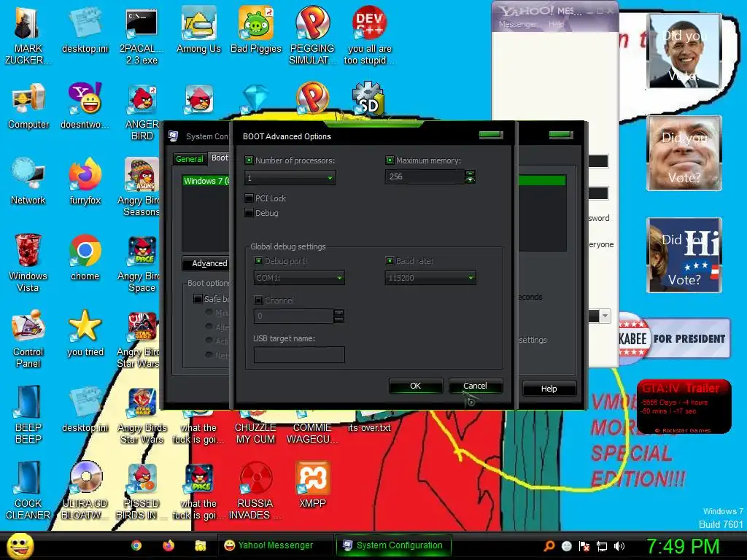Toggle the Channel checkbox
Screen dimensions: 747x560
coord(259,300)
